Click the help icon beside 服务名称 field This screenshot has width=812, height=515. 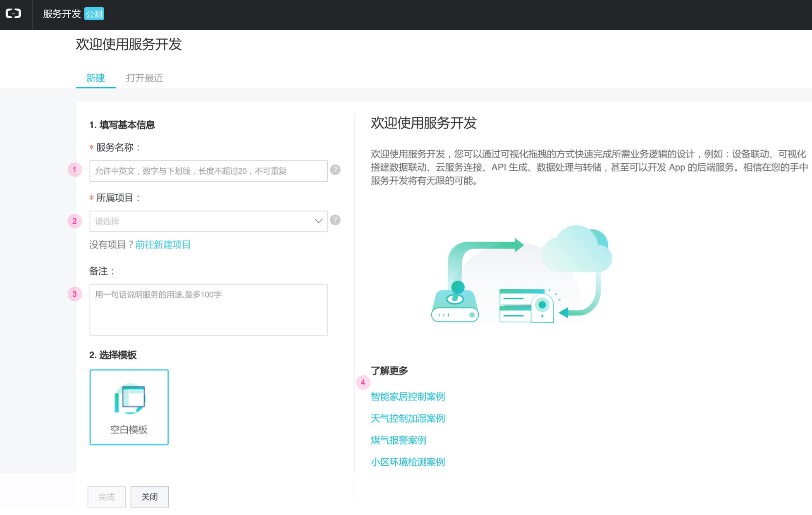335,170
